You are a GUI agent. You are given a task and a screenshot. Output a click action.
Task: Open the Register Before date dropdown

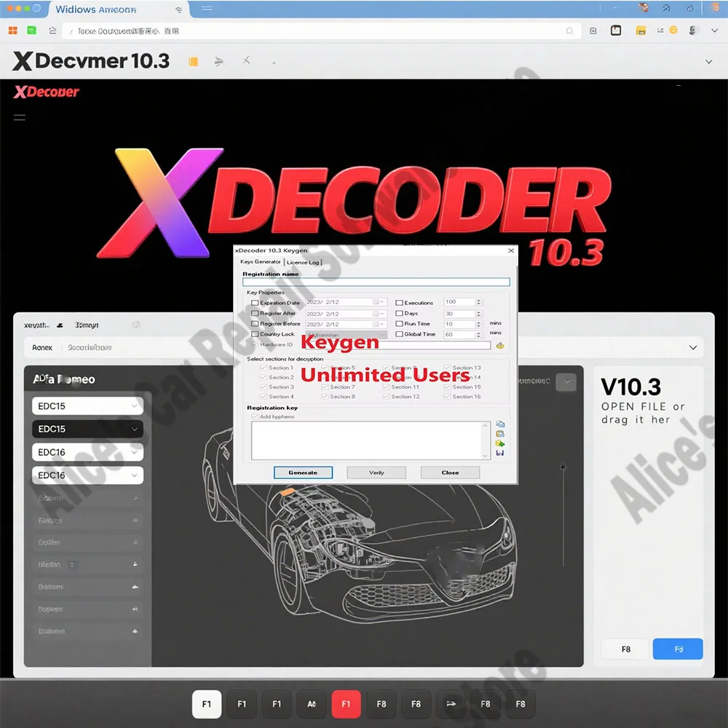(379, 324)
